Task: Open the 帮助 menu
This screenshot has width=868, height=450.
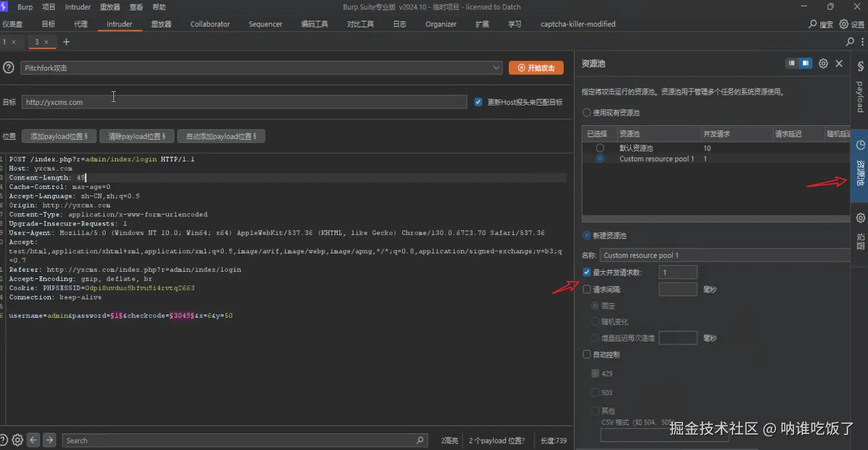Action: point(159,7)
